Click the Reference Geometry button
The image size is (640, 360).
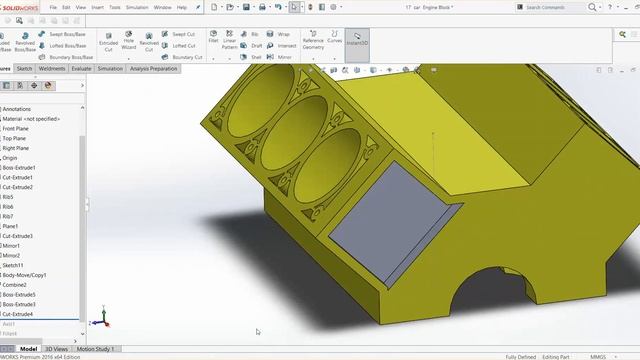point(313,40)
